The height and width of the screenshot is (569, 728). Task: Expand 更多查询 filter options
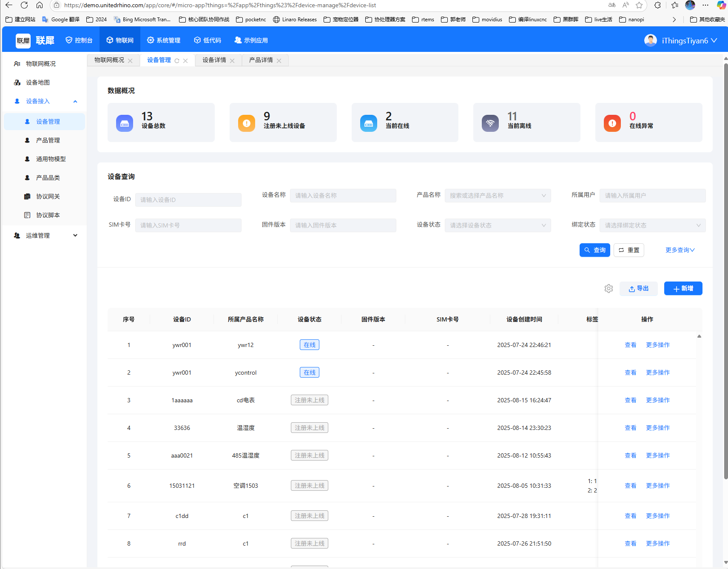pos(680,250)
